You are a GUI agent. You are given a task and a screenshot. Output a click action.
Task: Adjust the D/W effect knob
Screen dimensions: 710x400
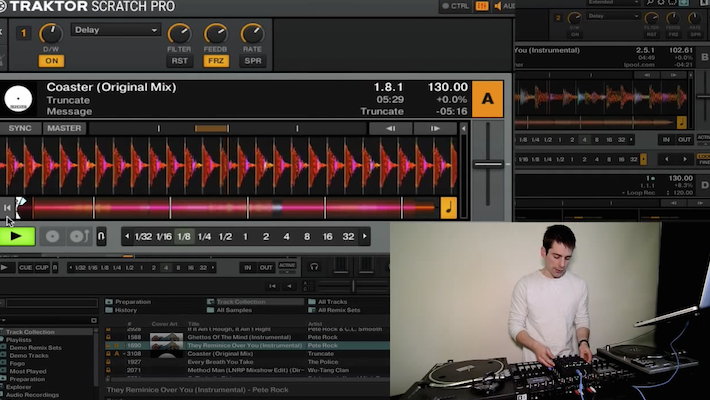[51, 35]
